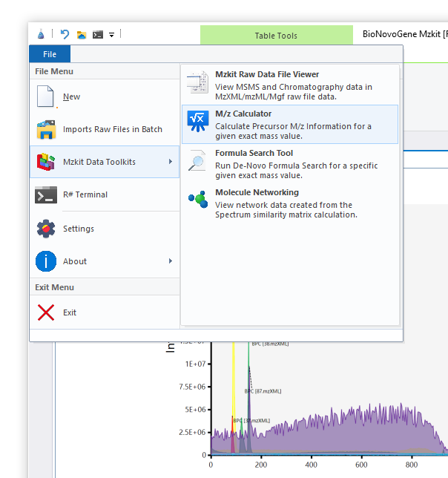Viewport: 448px width, 478px height.
Task: Open R# Terminal from File menu
Action: pyautogui.click(x=105, y=194)
